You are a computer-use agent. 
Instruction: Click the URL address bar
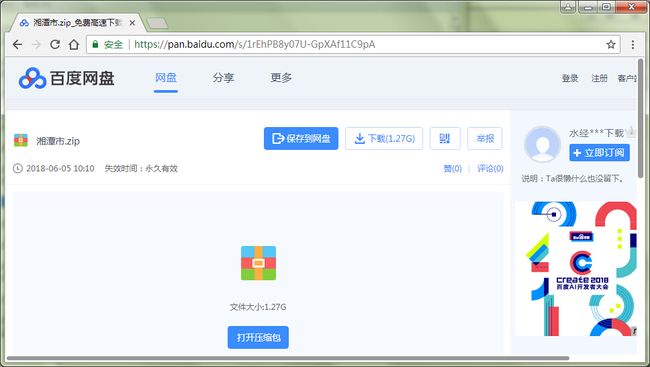pos(353,44)
